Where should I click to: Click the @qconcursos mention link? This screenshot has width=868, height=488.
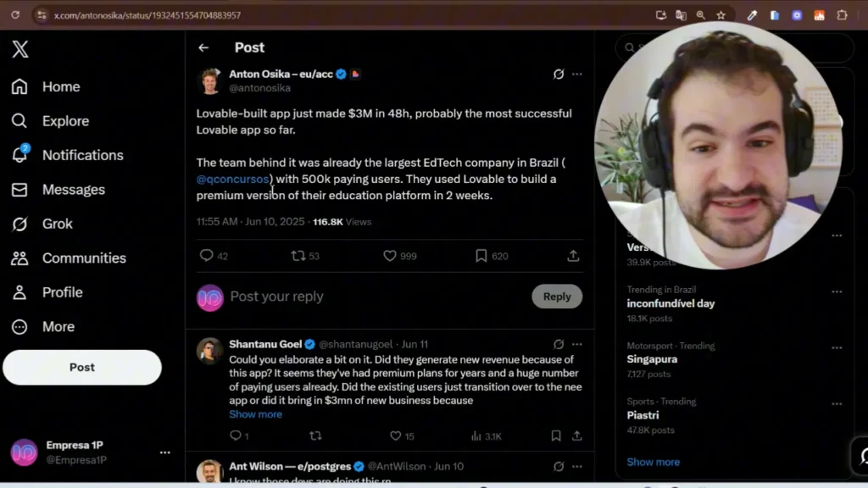point(233,179)
